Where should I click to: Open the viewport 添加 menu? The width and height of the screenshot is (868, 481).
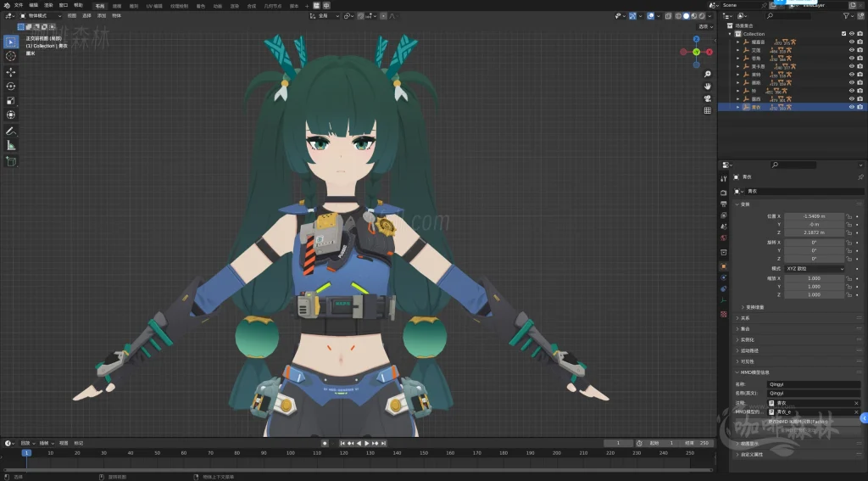(102, 16)
